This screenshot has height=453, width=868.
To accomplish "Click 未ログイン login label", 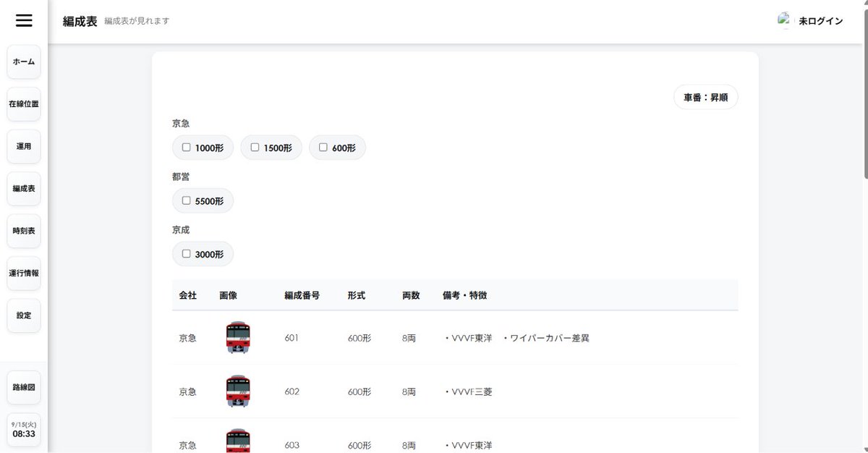I will 820,21.
